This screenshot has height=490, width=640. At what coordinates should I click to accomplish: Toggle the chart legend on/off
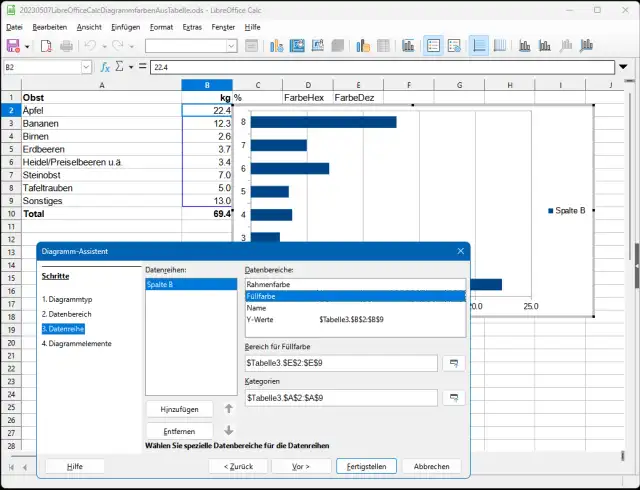point(433,46)
